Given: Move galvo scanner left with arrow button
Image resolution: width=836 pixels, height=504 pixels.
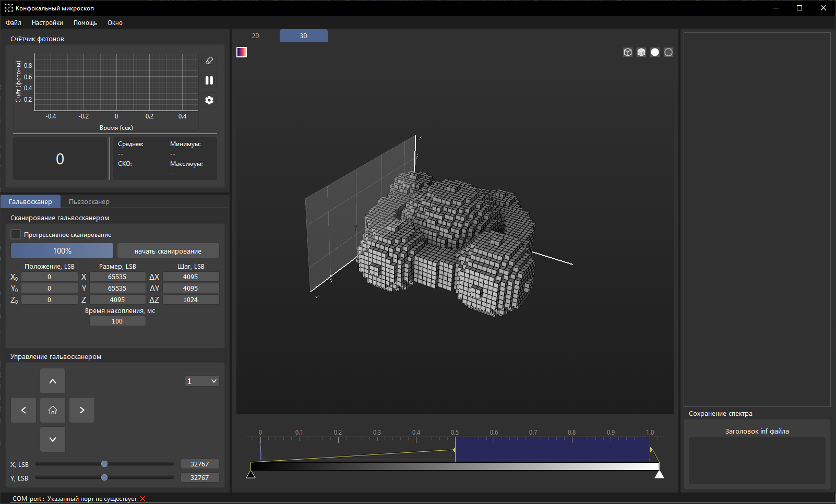Looking at the screenshot, I should 23,410.
